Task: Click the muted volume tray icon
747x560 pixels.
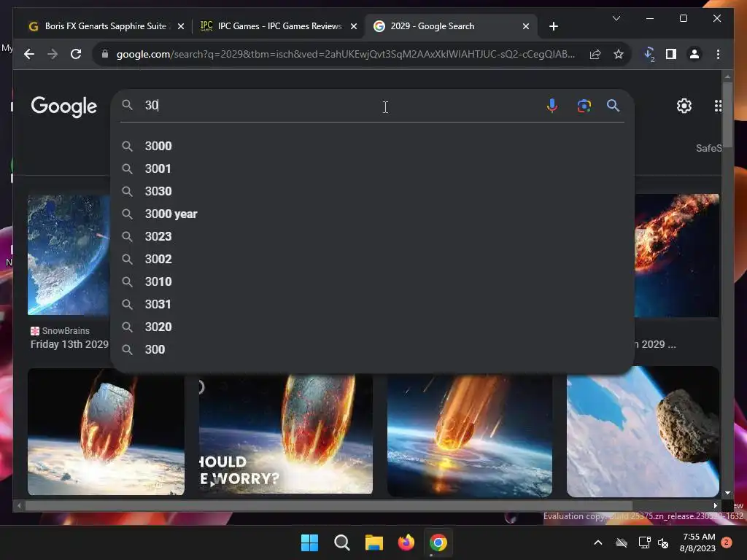Action: (x=663, y=542)
